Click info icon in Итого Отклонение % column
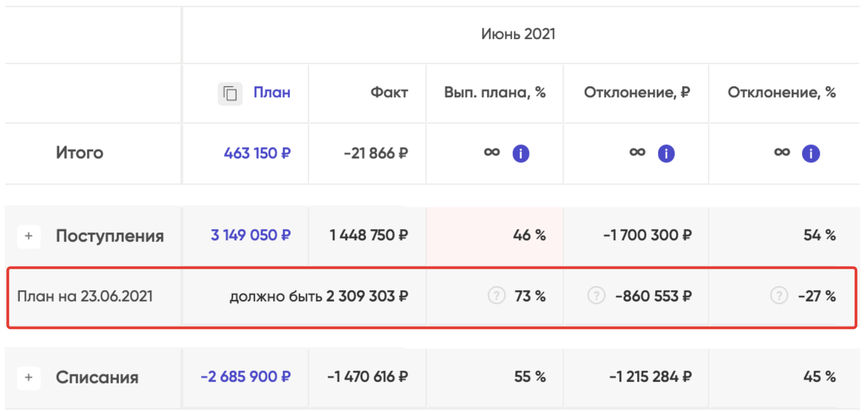This screenshot has width=868, height=414. pyautogui.click(x=811, y=153)
